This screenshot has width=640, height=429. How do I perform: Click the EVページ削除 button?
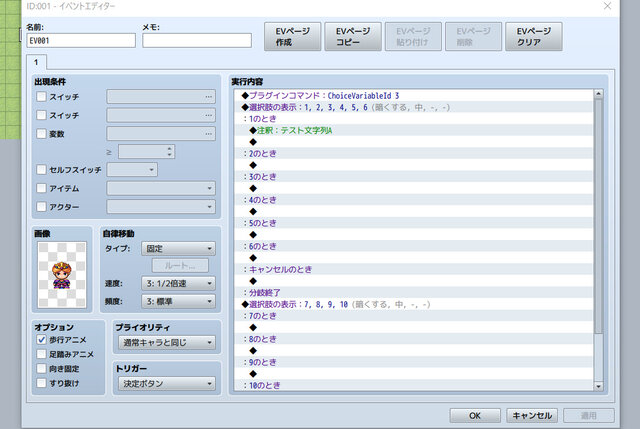[473, 36]
